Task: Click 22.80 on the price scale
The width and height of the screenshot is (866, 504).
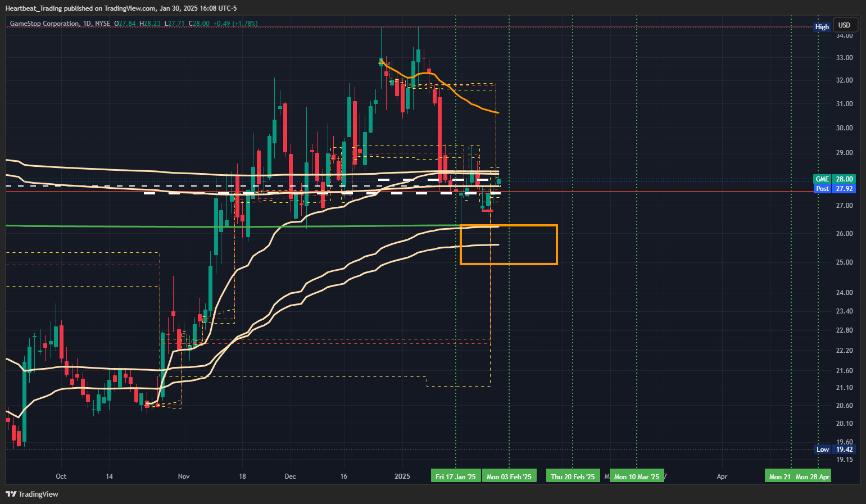Action: (845, 330)
